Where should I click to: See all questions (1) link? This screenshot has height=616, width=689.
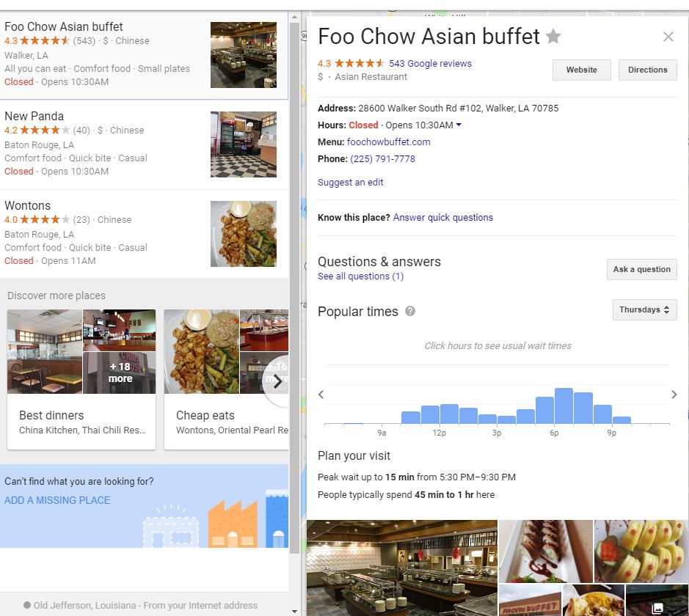[360, 276]
